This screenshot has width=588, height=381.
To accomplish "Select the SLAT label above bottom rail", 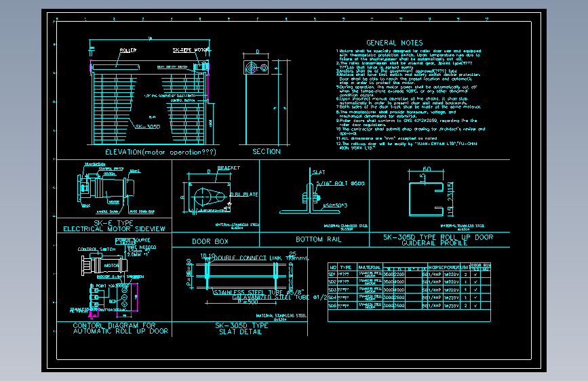I will tap(319, 172).
